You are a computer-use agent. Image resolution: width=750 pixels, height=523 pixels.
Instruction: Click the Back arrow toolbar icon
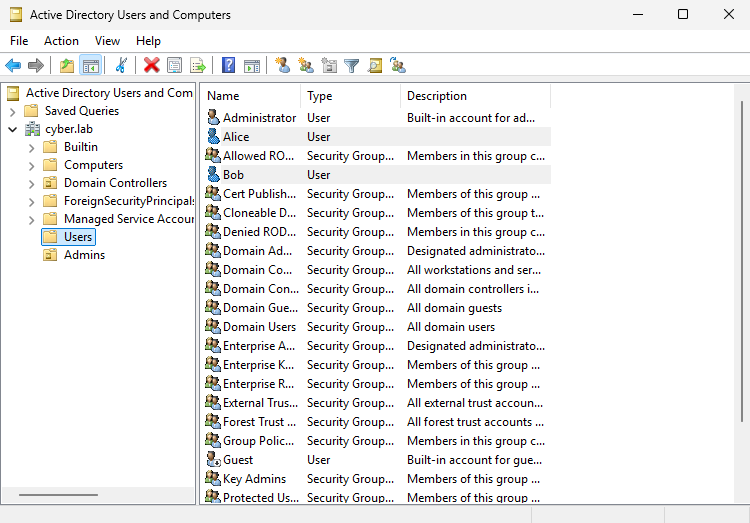(13, 65)
